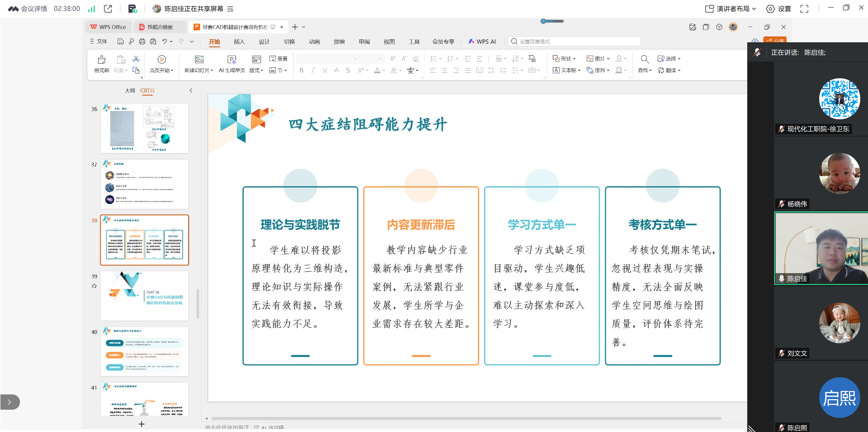Screen dimensions: 868x432
Task: Select slide 40 thumbnail
Action: (x=144, y=351)
